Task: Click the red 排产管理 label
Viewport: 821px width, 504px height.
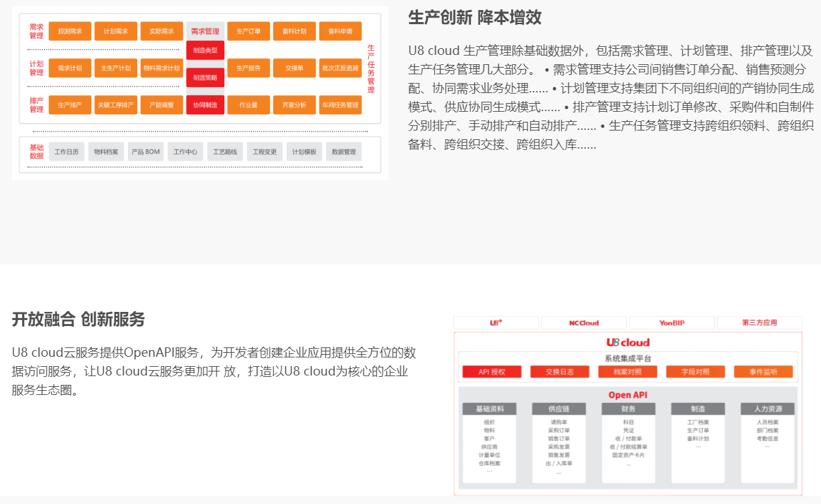Action: [36, 105]
